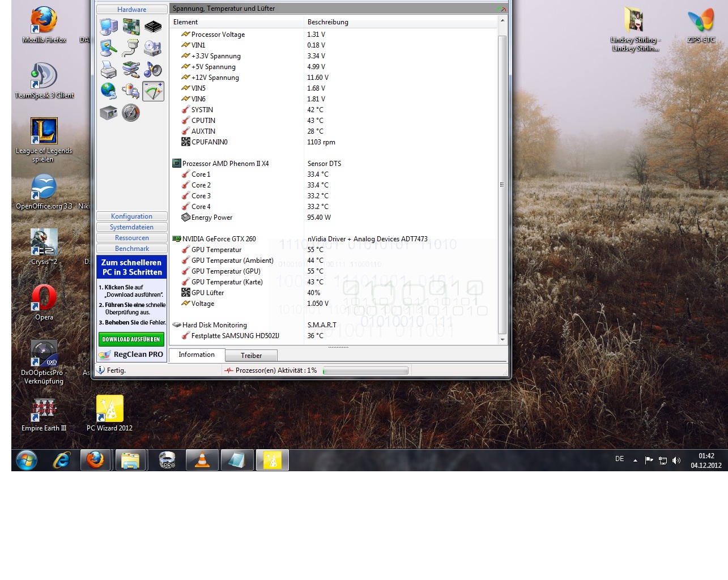Open the Devices cards and USB icon
The width and height of the screenshot is (728, 580).
tap(131, 70)
